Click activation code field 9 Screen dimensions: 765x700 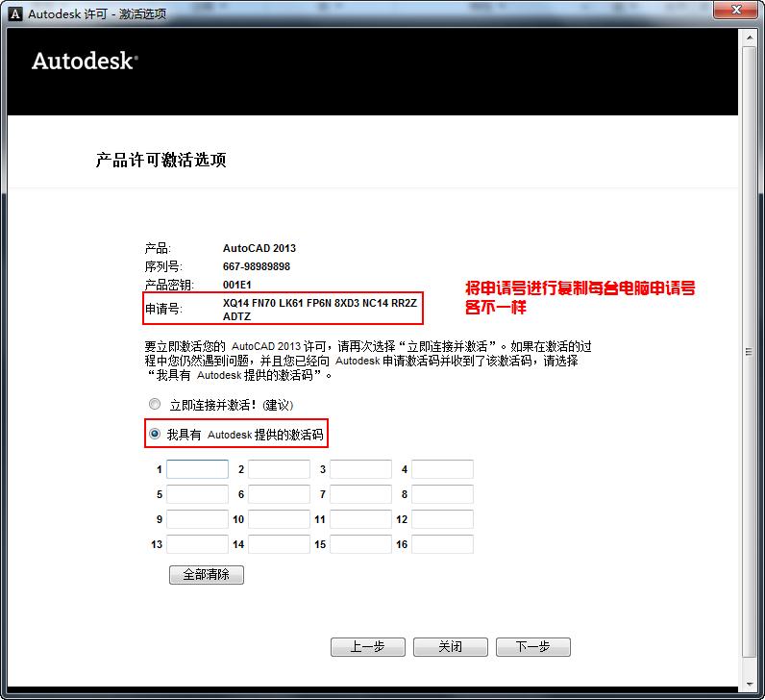197,519
